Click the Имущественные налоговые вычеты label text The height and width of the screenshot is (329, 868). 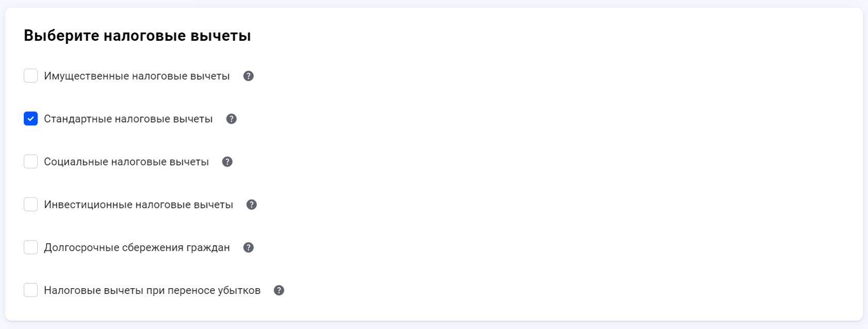point(137,76)
